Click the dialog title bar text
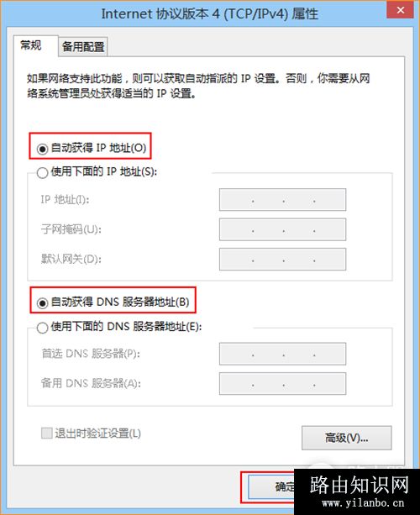Screen dimensions: 420x515 (x=209, y=13)
